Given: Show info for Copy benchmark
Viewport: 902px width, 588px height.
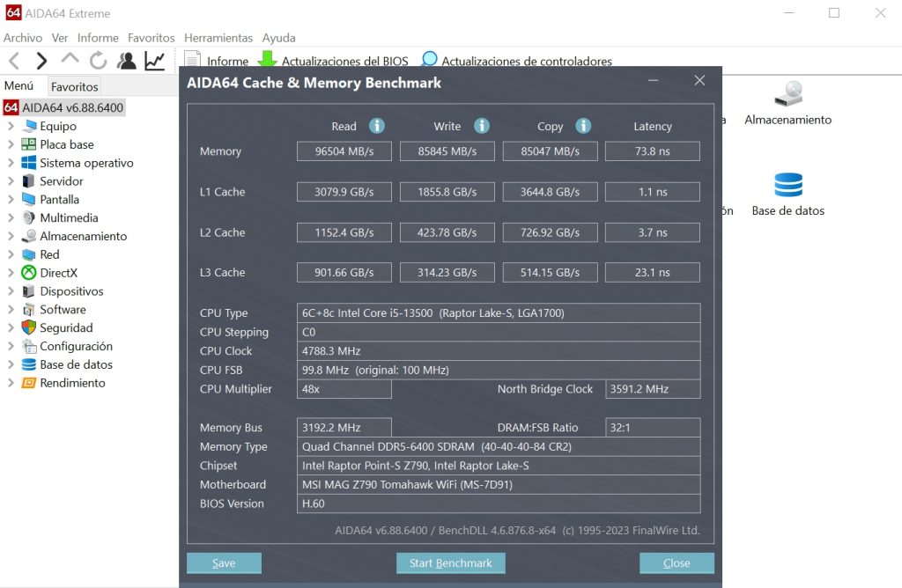Looking at the screenshot, I should click(583, 126).
